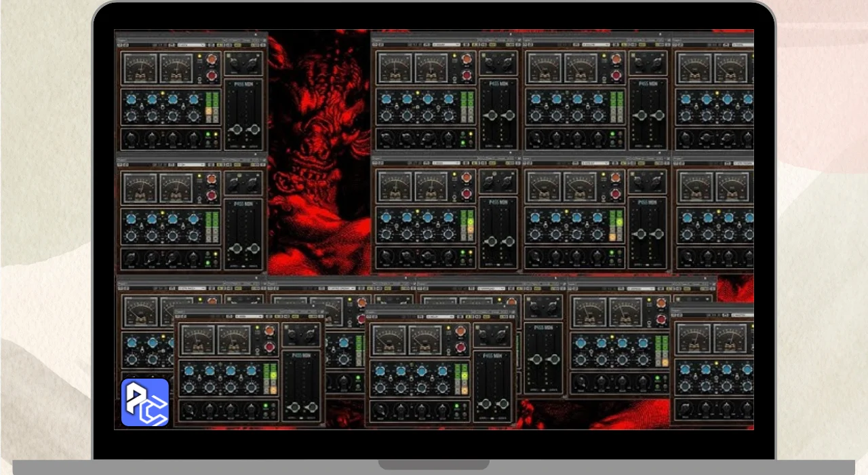Toggle the red round button in the top window right of the artwork
Viewport: 868px width, 475px height.
point(467,75)
